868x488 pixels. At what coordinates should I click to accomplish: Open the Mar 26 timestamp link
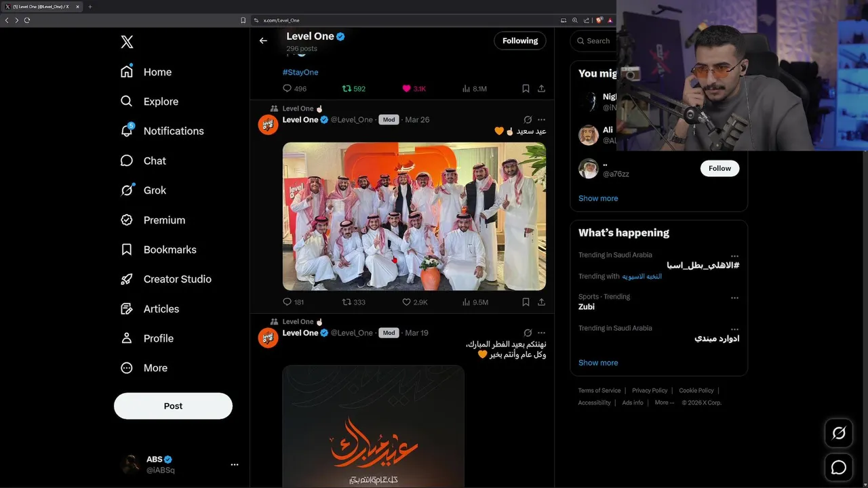pyautogui.click(x=417, y=120)
